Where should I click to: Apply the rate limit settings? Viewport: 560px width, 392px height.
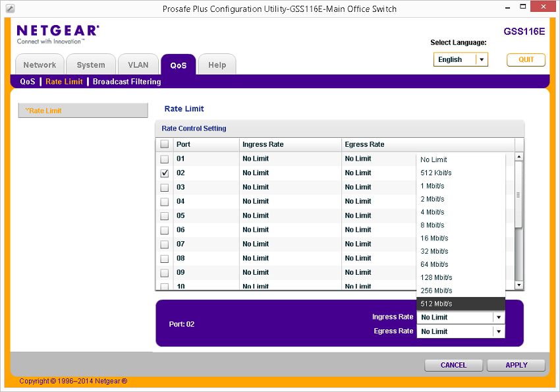517,365
